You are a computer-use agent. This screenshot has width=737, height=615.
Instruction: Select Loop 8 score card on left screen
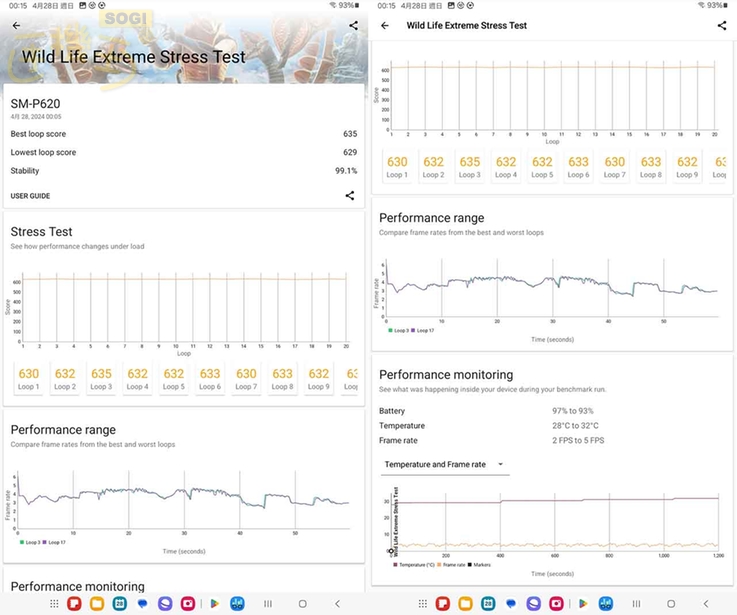pyautogui.click(x=282, y=378)
